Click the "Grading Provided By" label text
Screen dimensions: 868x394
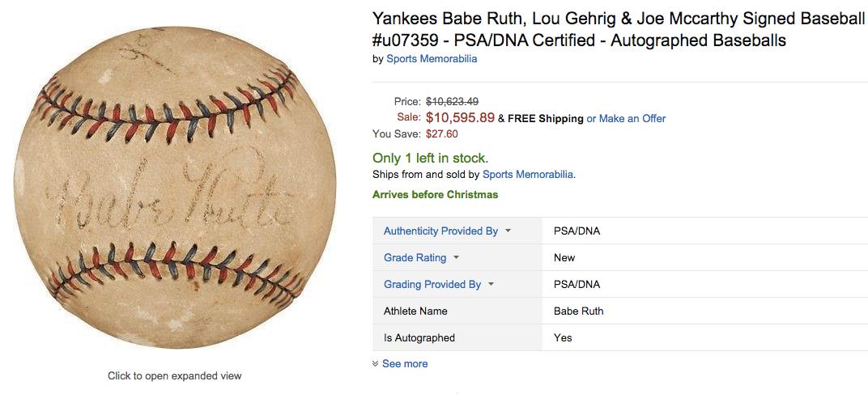432,284
